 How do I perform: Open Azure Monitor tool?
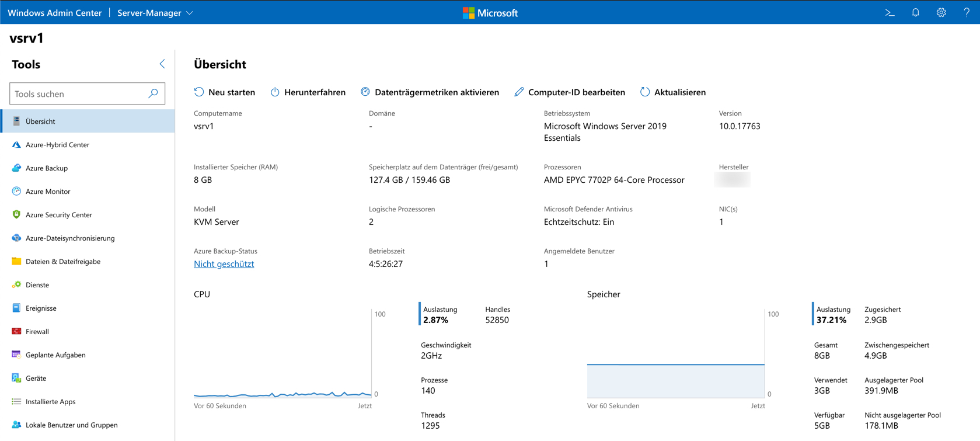[x=88, y=191]
